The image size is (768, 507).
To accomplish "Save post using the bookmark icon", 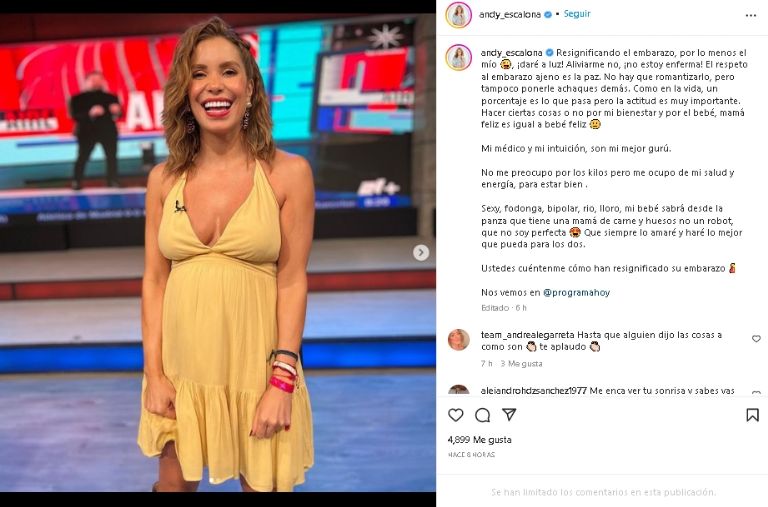I will click(752, 415).
